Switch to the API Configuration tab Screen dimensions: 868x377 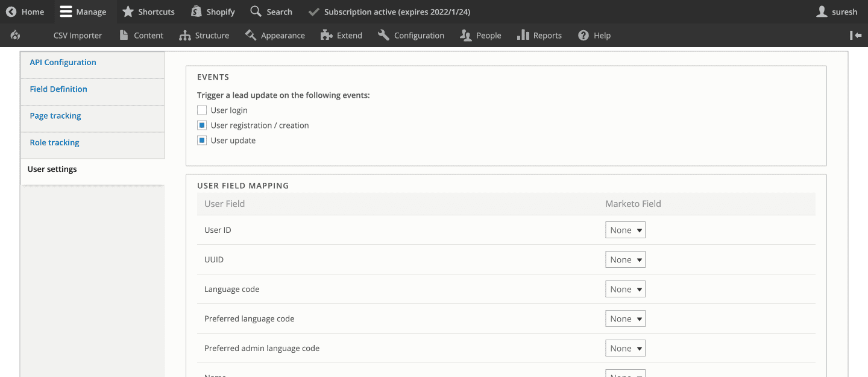[x=63, y=63]
